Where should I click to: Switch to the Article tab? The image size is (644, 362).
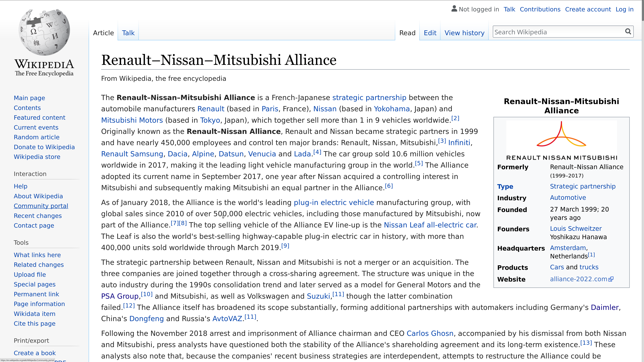point(103,33)
